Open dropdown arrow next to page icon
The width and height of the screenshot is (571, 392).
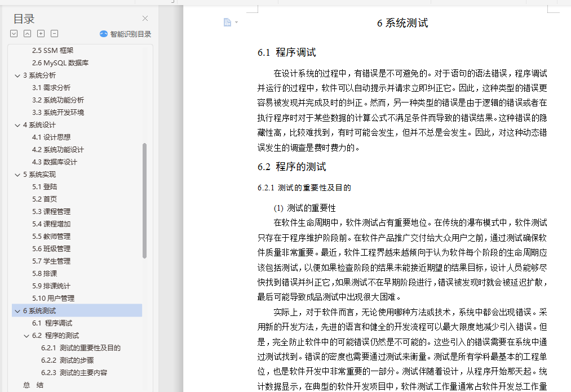tap(236, 22)
